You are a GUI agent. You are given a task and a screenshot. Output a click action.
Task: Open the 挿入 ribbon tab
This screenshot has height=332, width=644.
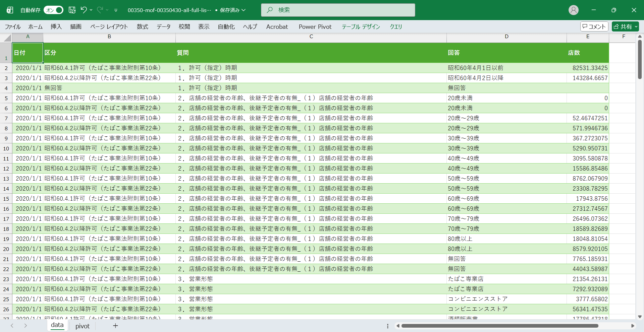pos(56,27)
